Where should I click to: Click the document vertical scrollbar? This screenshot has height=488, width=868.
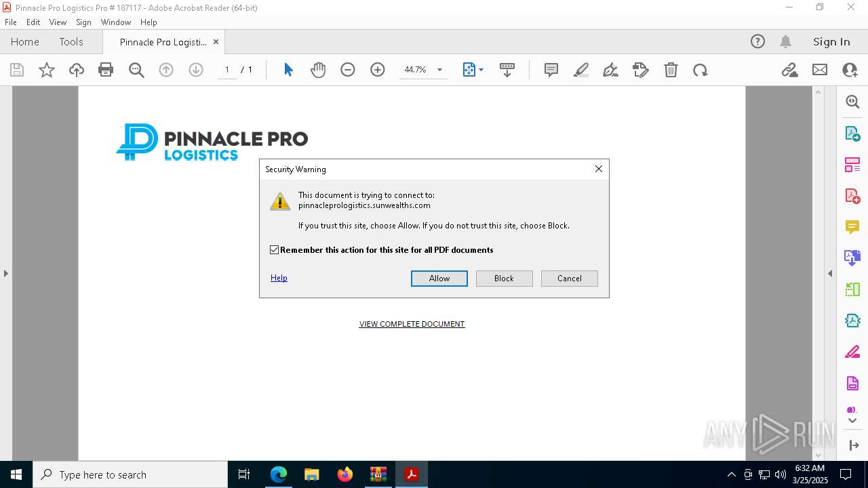(818, 273)
